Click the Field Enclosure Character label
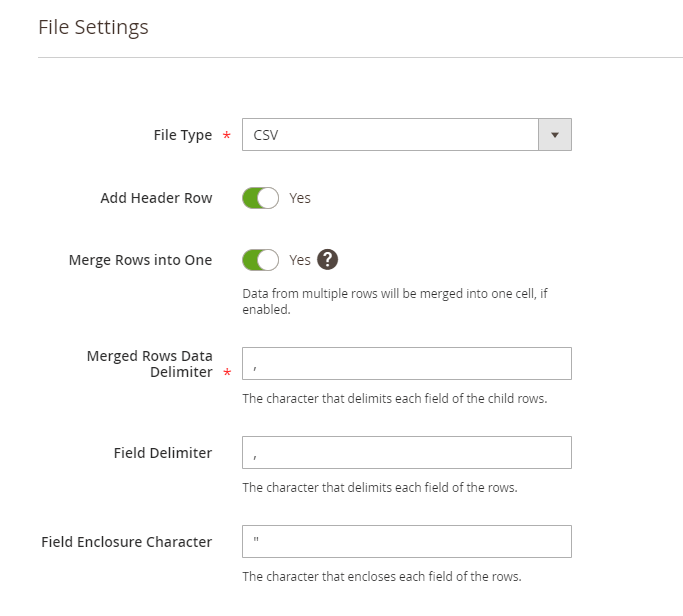The width and height of the screenshot is (683, 616). (126, 542)
